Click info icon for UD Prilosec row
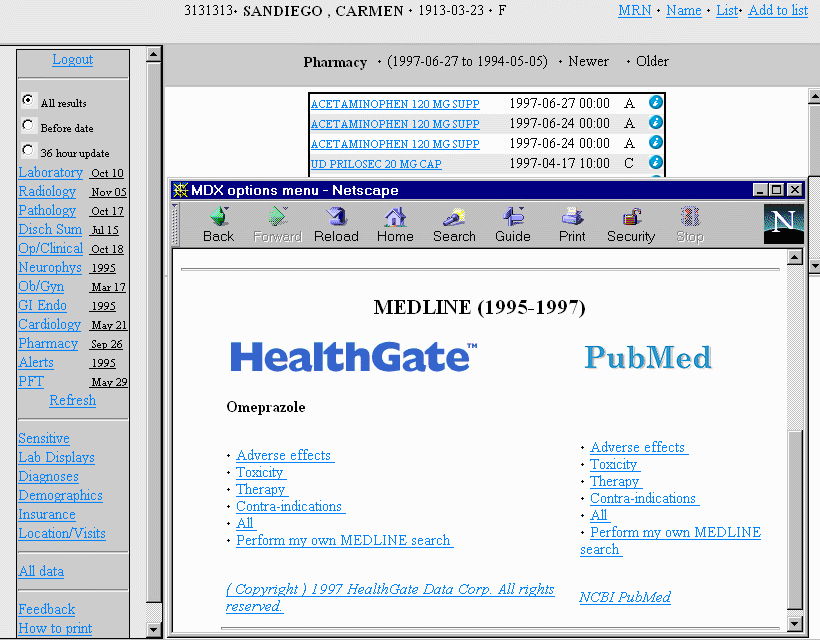Image resolution: width=820 pixels, height=640 pixels. click(656, 162)
